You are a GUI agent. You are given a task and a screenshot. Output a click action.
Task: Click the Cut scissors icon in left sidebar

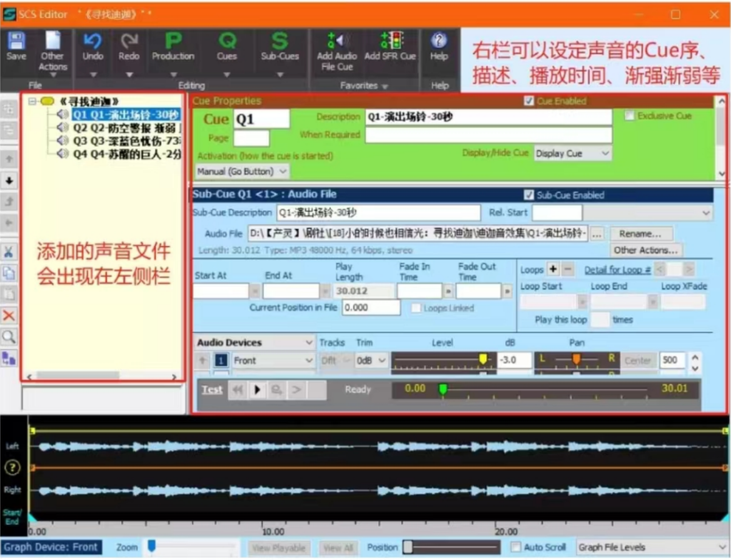pyautogui.click(x=9, y=252)
